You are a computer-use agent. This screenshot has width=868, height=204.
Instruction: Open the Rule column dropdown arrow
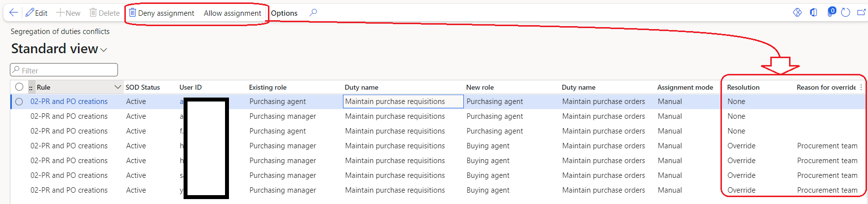[x=117, y=87]
